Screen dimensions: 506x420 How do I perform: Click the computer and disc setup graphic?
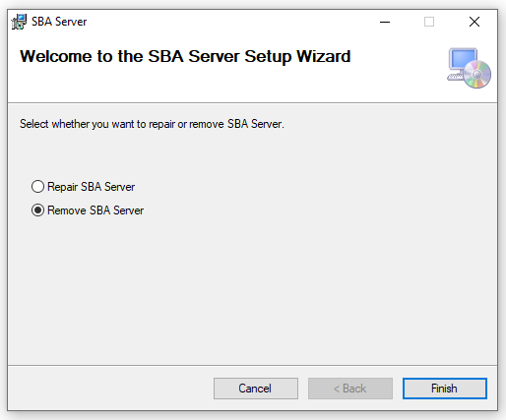(470, 68)
